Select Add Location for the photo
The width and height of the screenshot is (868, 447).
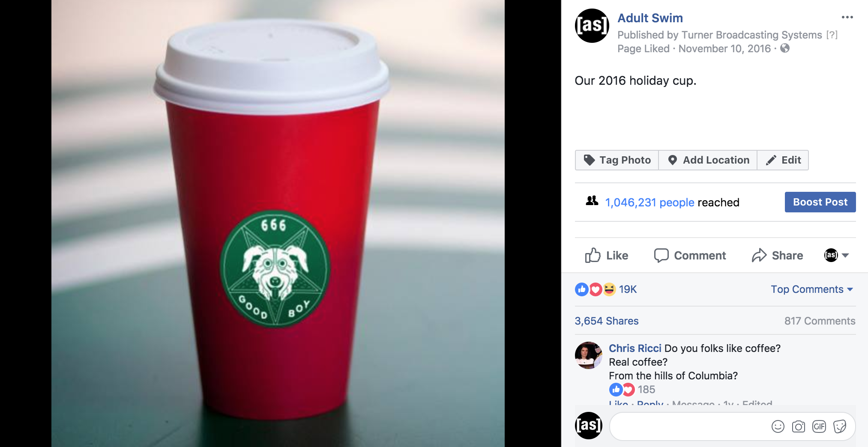tap(708, 160)
